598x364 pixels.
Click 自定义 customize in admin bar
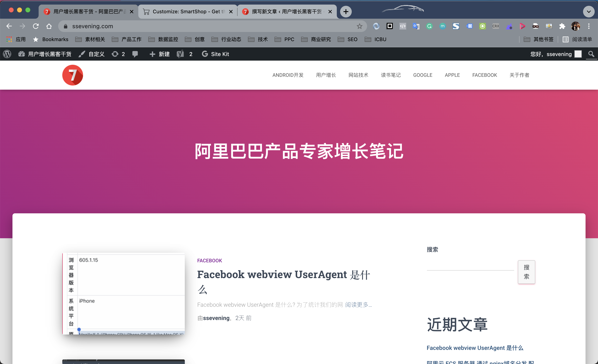point(92,54)
